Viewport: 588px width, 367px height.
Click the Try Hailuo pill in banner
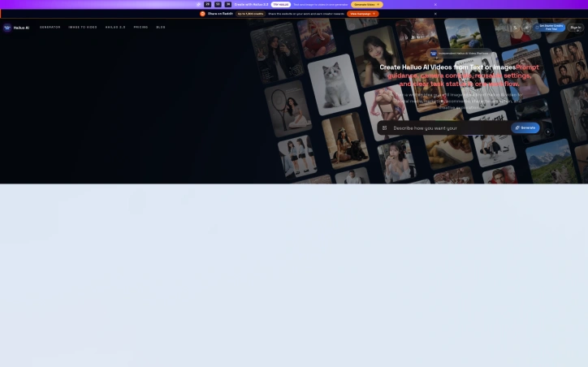coord(281,5)
